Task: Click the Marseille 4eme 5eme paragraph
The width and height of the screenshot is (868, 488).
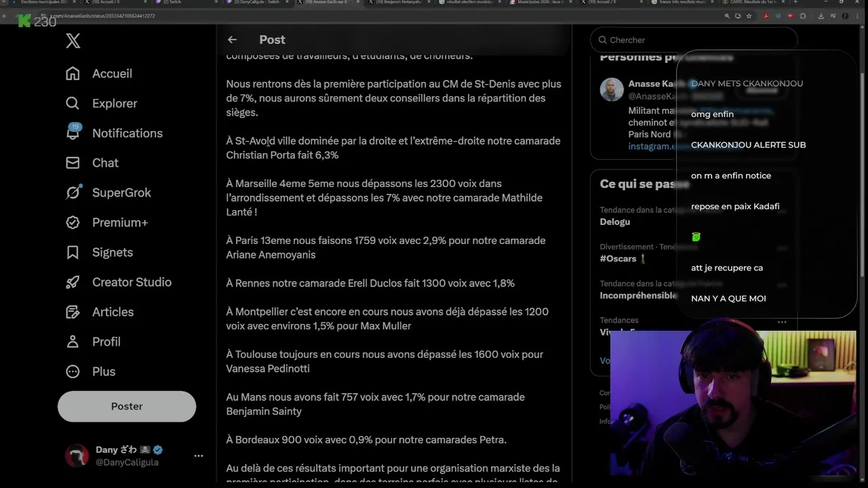Action: click(x=384, y=197)
